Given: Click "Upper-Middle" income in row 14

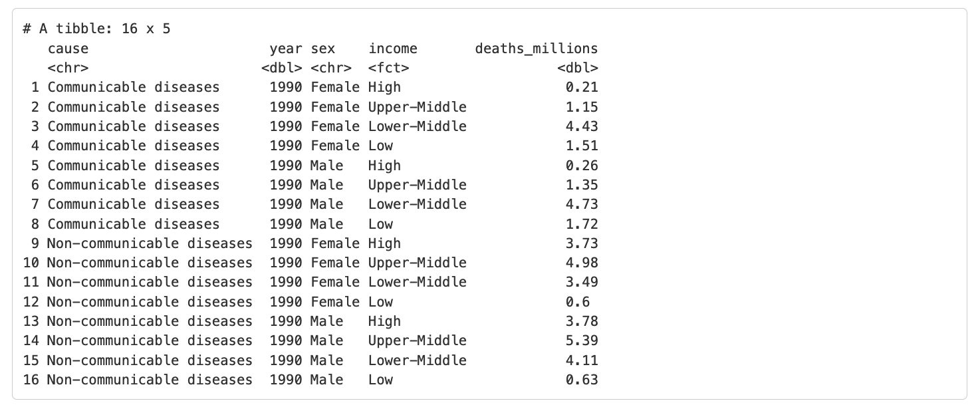Looking at the screenshot, I should click(x=418, y=341).
